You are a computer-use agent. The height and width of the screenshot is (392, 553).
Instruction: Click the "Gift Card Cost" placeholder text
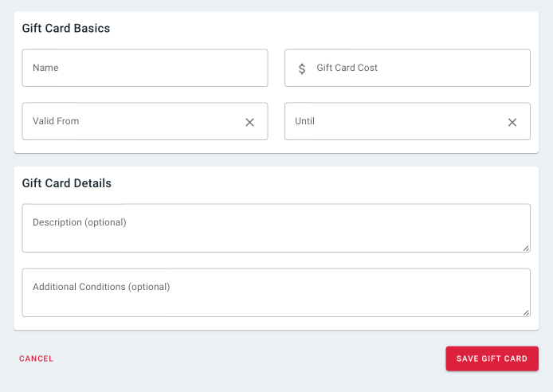(x=347, y=68)
